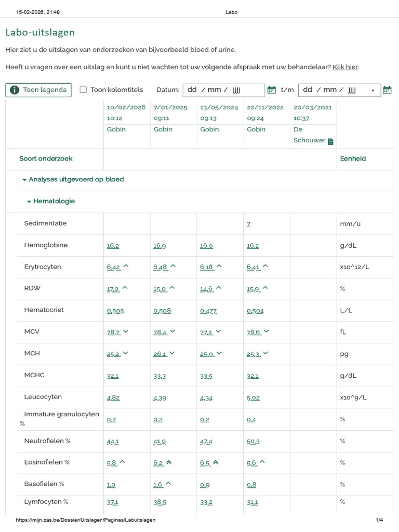Open Leucocyten value 4,82
This screenshot has height=532, width=399.
tap(113, 398)
